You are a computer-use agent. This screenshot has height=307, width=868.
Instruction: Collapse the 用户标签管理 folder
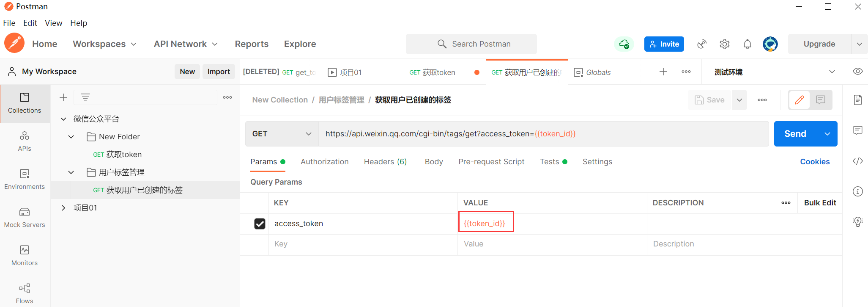pyautogui.click(x=71, y=172)
